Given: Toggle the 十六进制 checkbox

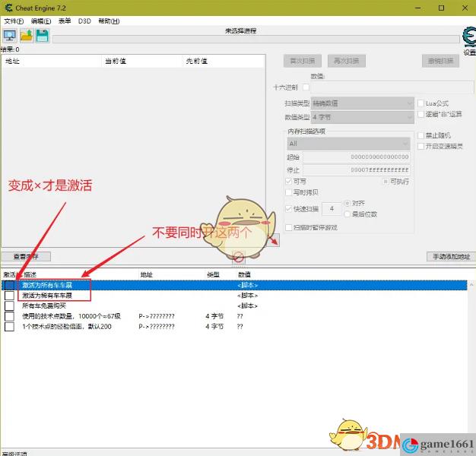Looking at the screenshot, I should (306, 87).
